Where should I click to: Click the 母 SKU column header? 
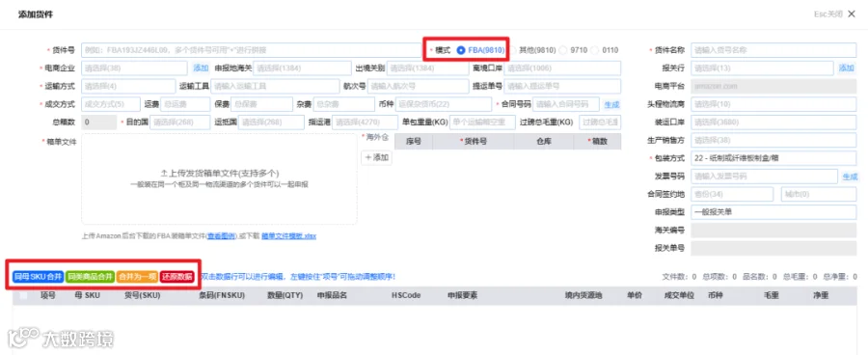(x=87, y=296)
